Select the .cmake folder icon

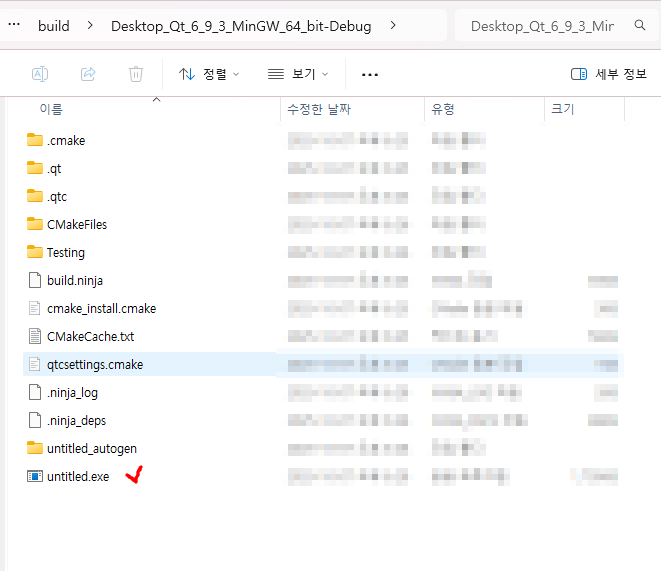pos(35,141)
